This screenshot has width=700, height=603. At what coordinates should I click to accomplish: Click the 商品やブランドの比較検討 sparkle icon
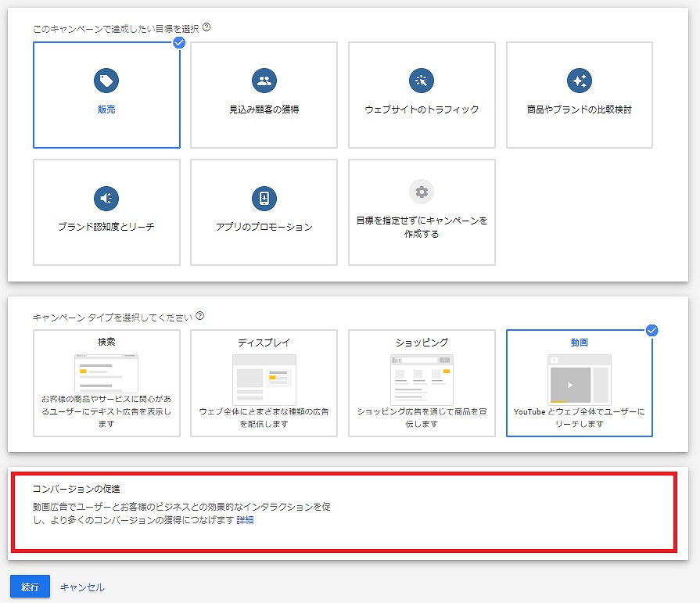click(580, 81)
